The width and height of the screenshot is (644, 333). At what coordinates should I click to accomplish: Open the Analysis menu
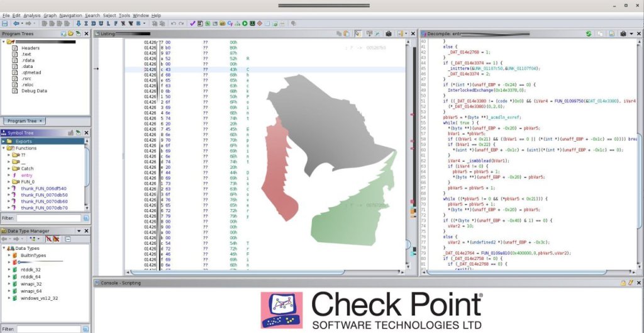point(31,15)
